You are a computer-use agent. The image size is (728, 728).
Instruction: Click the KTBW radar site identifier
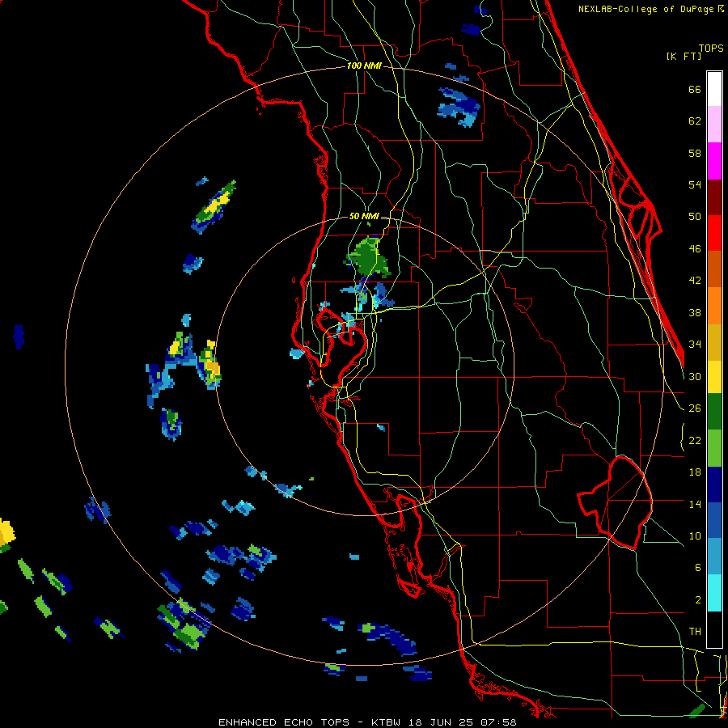[386, 722]
